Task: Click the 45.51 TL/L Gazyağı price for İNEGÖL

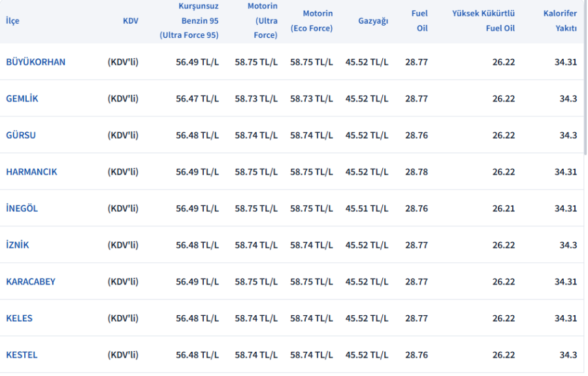Action: click(x=367, y=209)
